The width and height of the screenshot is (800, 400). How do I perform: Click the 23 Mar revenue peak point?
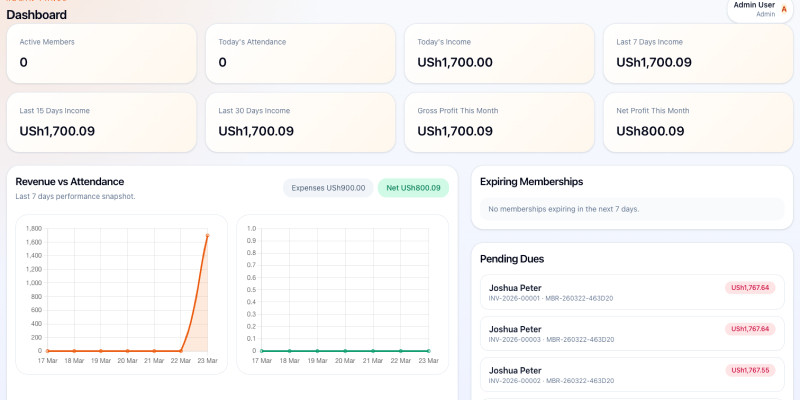pyautogui.click(x=208, y=235)
